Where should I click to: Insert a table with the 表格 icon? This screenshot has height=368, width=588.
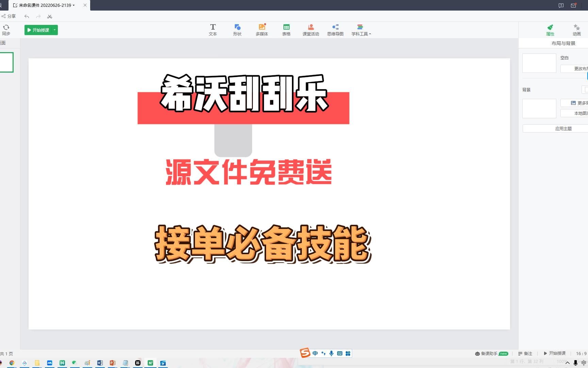286,30
